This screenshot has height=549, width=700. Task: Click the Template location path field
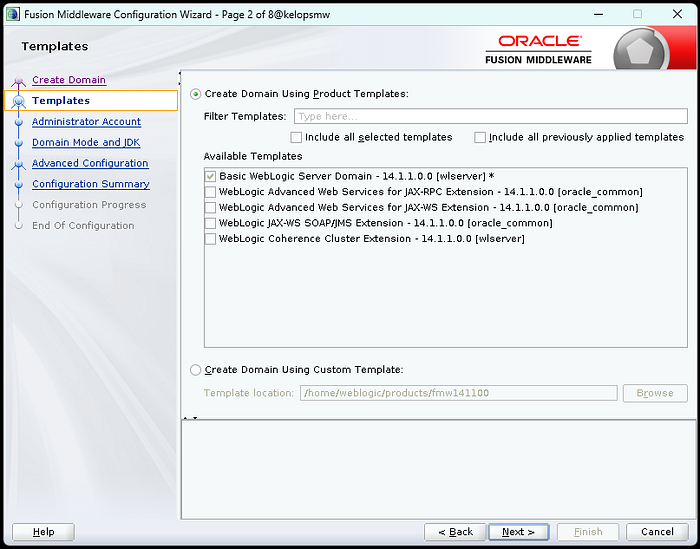coord(458,393)
